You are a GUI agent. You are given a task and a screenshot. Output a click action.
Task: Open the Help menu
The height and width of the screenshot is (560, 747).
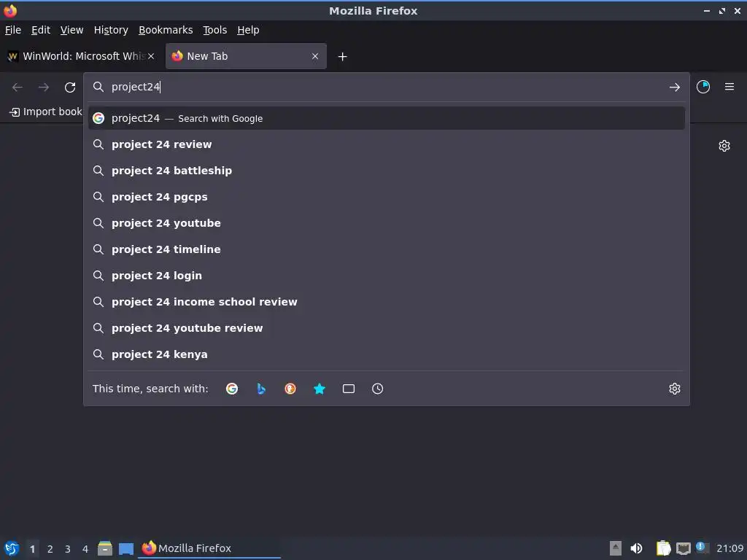248,30
